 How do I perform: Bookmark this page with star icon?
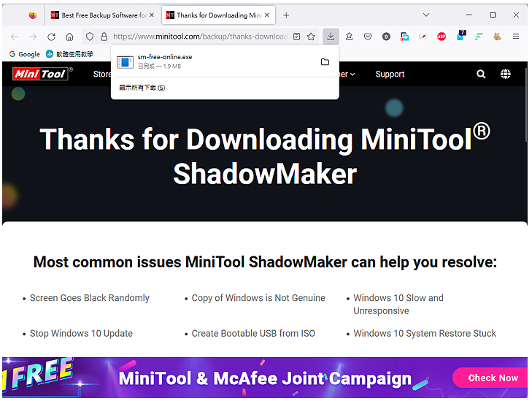(311, 37)
